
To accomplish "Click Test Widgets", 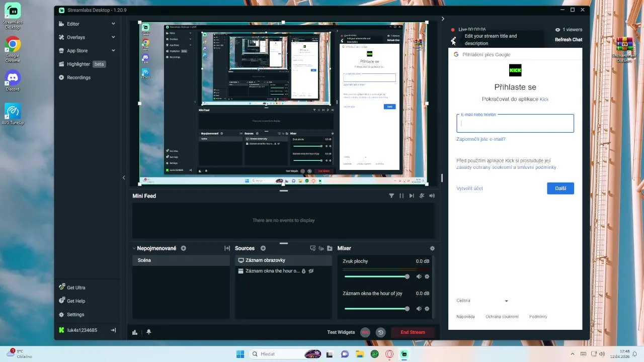I will [341, 332].
